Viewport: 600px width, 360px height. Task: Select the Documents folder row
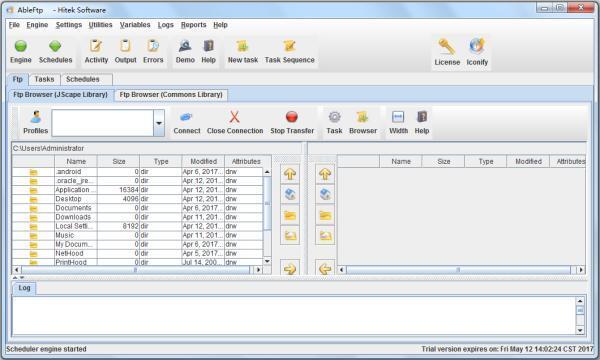[x=138, y=208]
